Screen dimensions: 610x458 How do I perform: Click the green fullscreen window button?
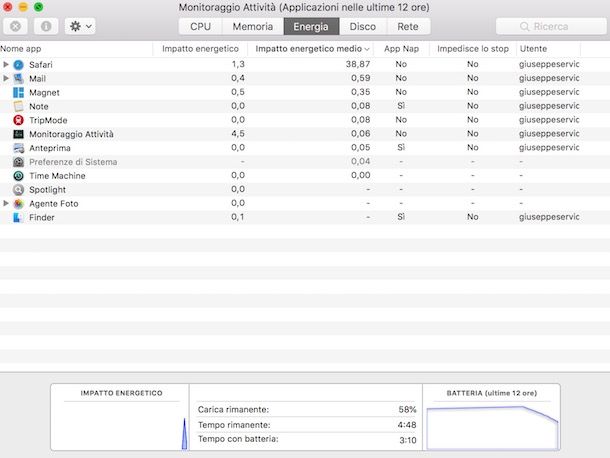pyautogui.click(x=39, y=7)
